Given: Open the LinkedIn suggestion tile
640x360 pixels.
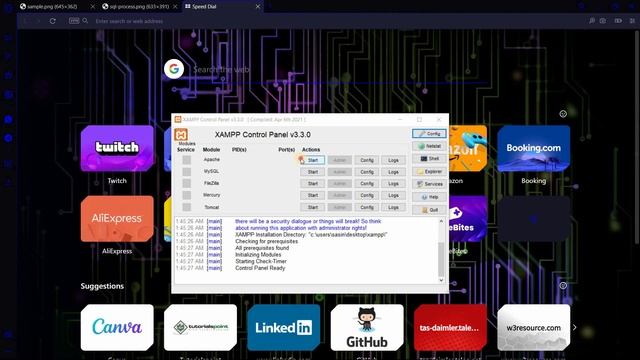Looking at the screenshot, I should point(284,327).
